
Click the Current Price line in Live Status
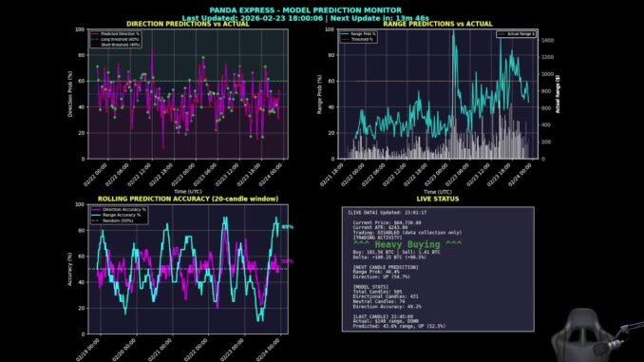387,222
